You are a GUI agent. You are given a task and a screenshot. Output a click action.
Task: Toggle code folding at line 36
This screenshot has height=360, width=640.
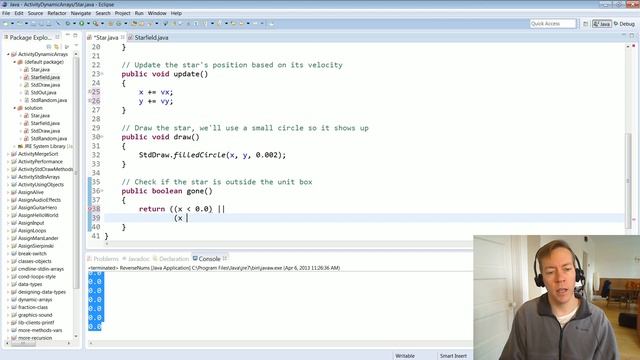click(102, 191)
